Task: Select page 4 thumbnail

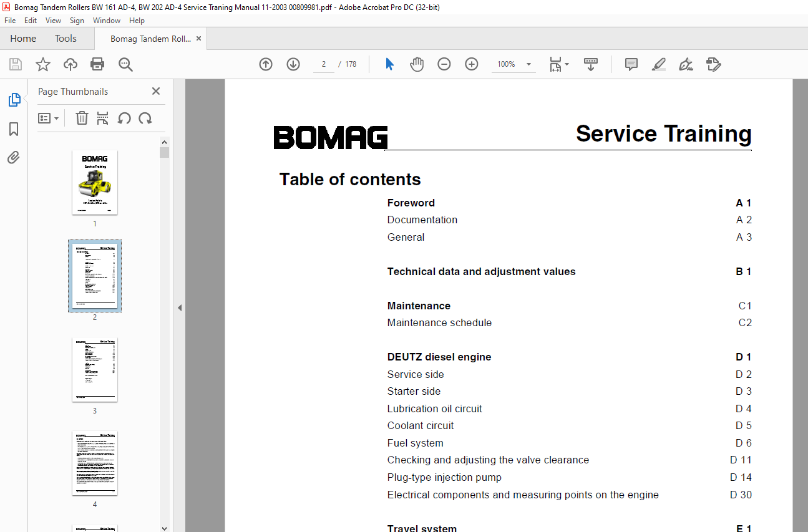Action: coord(95,463)
